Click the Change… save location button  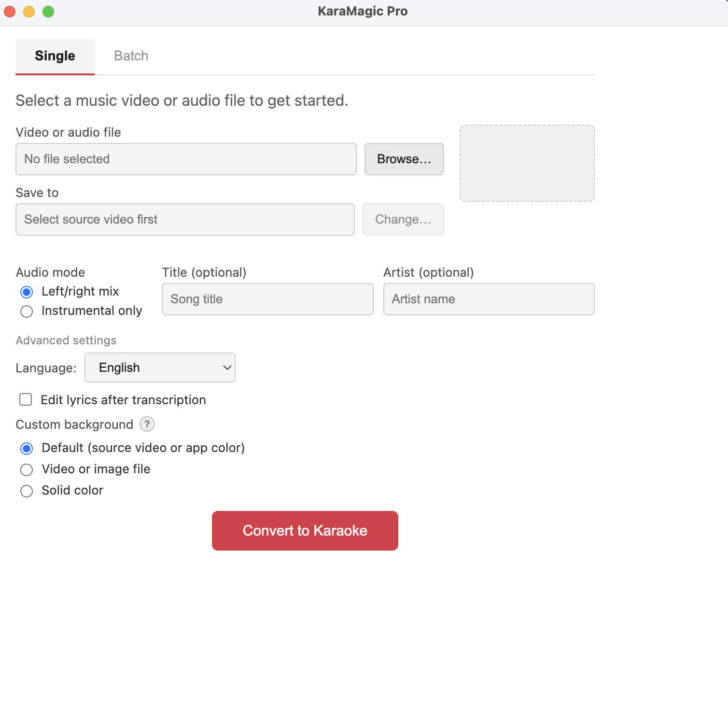pyautogui.click(x=403, y=219)
